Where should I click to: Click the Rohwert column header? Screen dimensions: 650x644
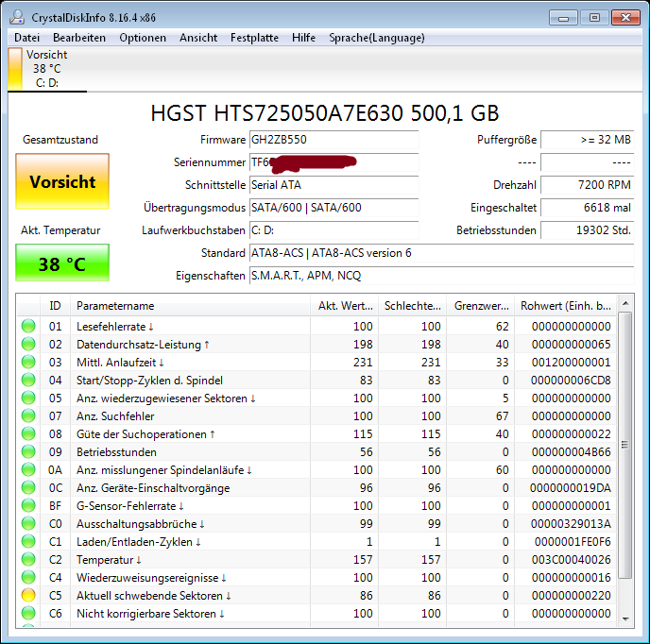click(x=565, y=306)
